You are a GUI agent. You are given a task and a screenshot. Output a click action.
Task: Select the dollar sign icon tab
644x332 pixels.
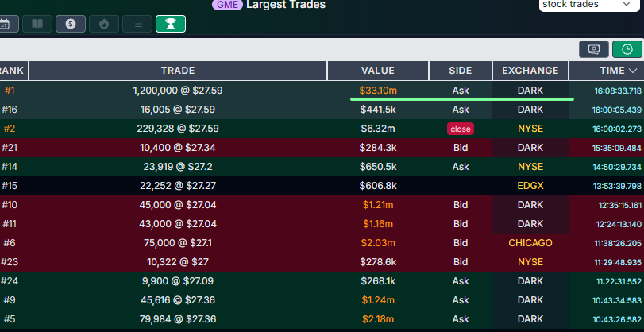click(x=71, y=24)
